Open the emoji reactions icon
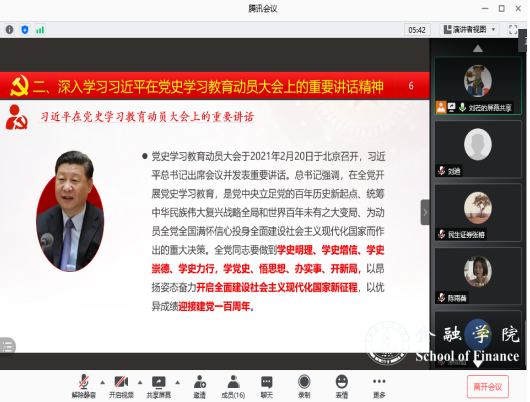This screenshot has width=530, height=402. click(x=342, y=386)
